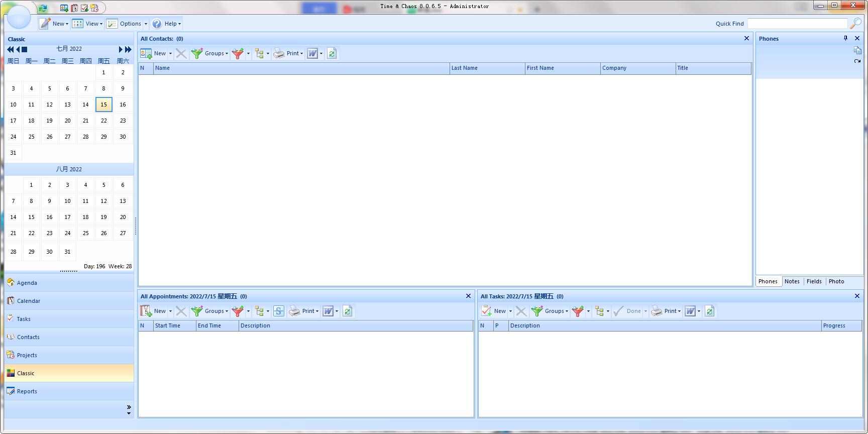Viewport: 868px width, 434px height.
Task: Click into the Quick Find field
Action: [x=797, y=24]
